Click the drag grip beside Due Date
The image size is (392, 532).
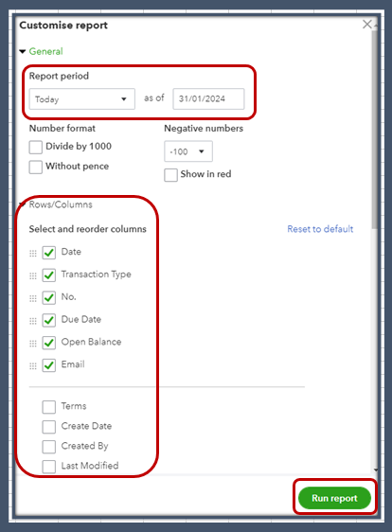33,321
